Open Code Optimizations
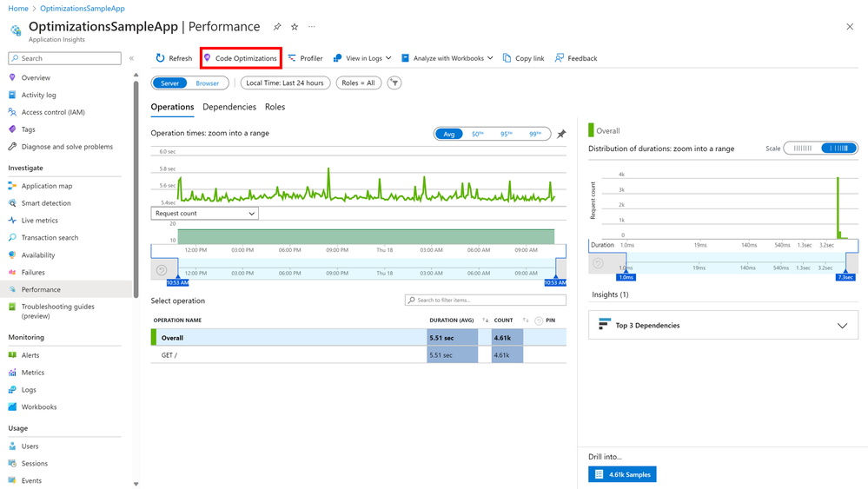Screen dimensions: 868x489 point(241,58)
